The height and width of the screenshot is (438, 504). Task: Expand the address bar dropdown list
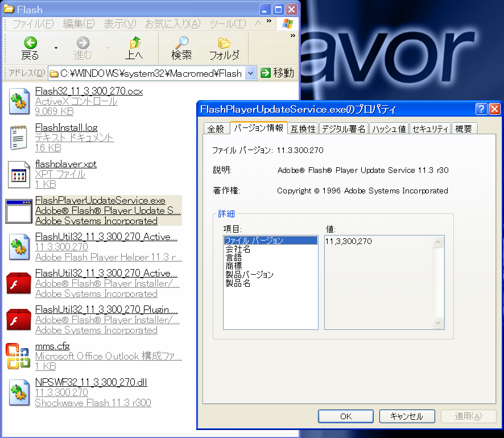(250, 73)
